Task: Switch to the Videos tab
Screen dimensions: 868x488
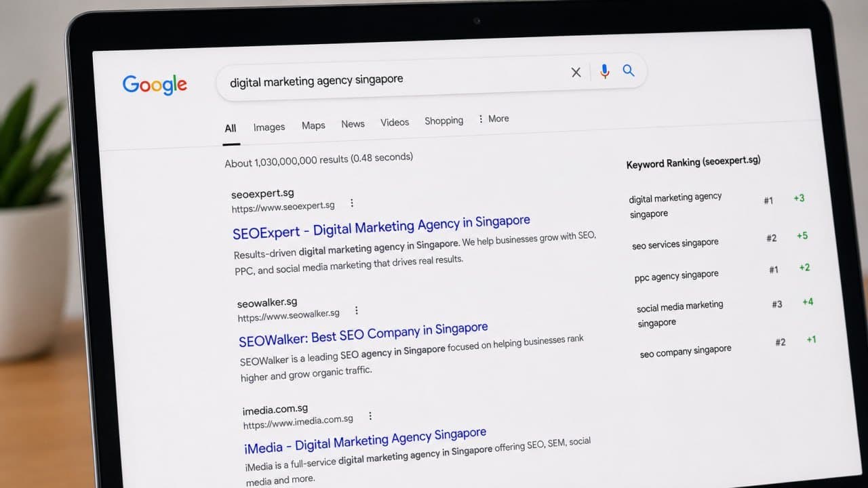Action: (x=395, y=123)
